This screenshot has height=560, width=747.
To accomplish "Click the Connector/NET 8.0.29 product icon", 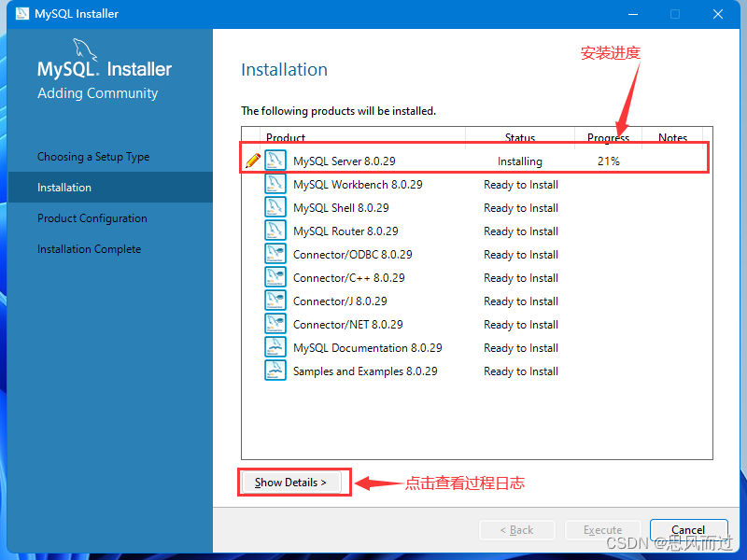I will [275, 324].
